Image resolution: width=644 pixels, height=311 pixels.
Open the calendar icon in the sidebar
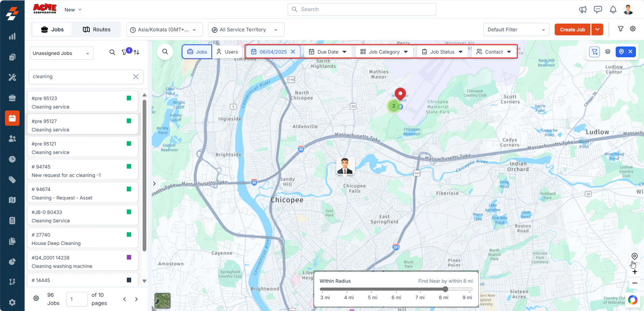12,118
